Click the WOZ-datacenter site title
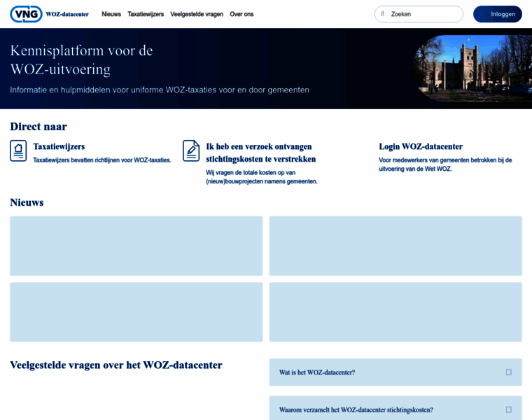 [x=67, y=14]
